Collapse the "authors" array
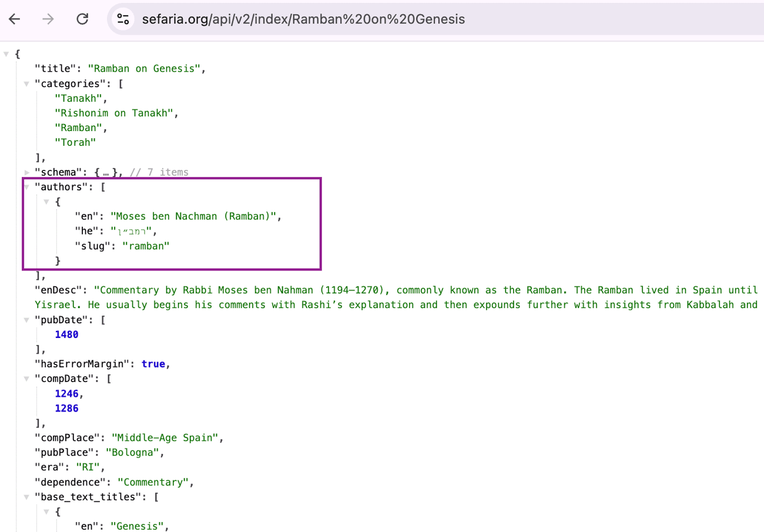Viewport: 764px width, 532px height. coord(26,187)
